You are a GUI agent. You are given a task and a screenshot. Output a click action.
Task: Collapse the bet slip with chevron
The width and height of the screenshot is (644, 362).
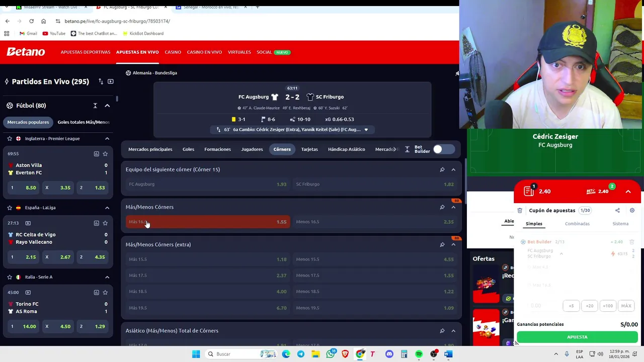click(628, 192)
